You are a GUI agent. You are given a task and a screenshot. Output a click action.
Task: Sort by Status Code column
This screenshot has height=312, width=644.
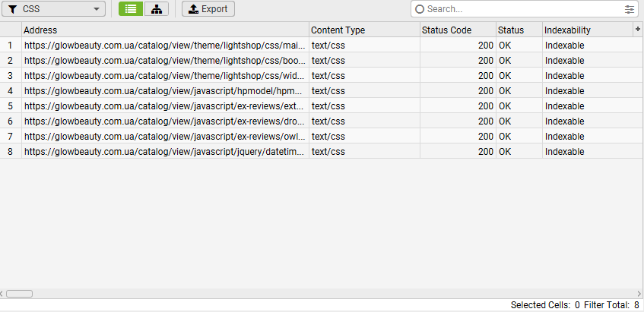(457, 30)
